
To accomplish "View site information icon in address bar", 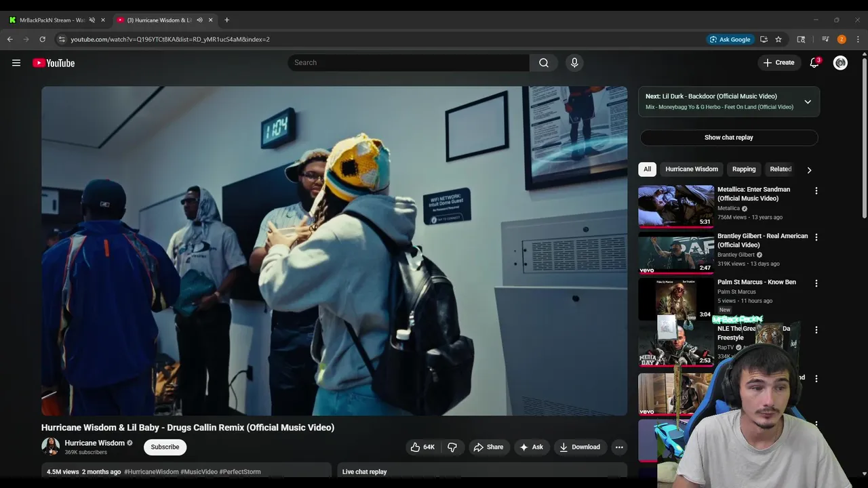I will 62,39.
